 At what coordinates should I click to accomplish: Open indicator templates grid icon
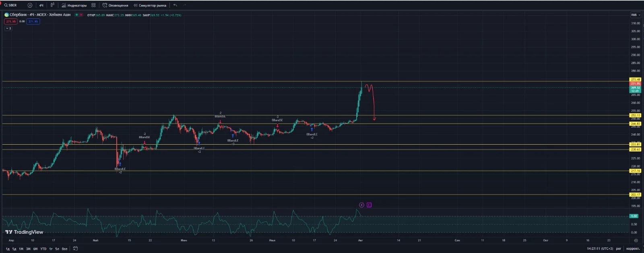(93, 5)
